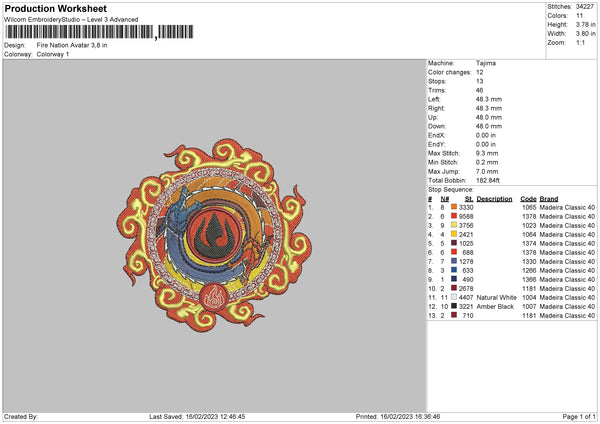Click thread code 1064
The width and height of the screenshot is (600, 424).
529,234
